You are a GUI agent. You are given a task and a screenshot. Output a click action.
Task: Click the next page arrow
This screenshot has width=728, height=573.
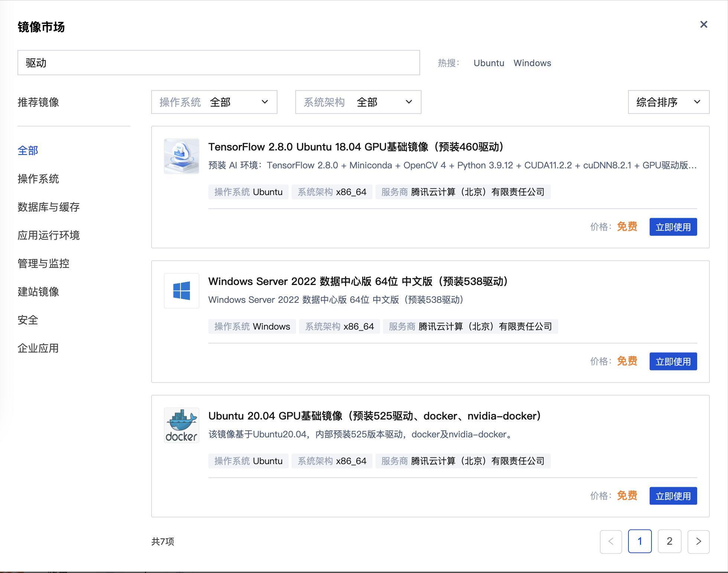point(698,541)
